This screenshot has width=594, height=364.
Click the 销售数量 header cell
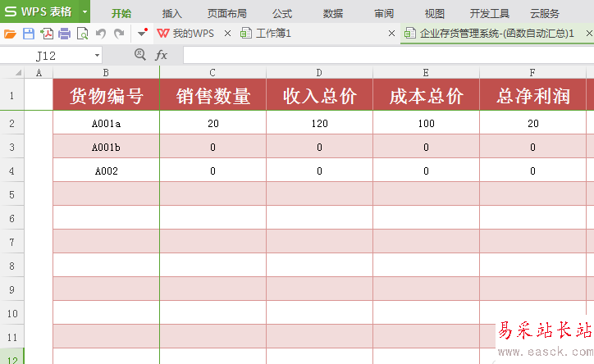click(212, 95)
